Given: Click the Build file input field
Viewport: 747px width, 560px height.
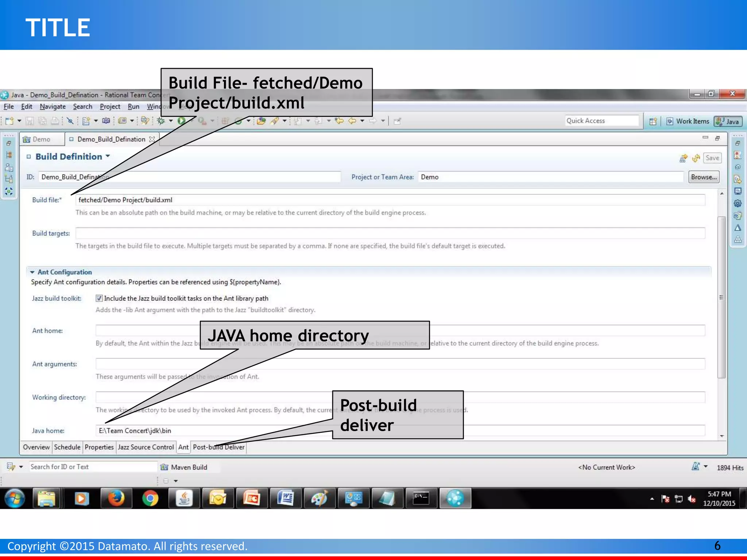Looking at the screenshot, I should click(390, 200).
